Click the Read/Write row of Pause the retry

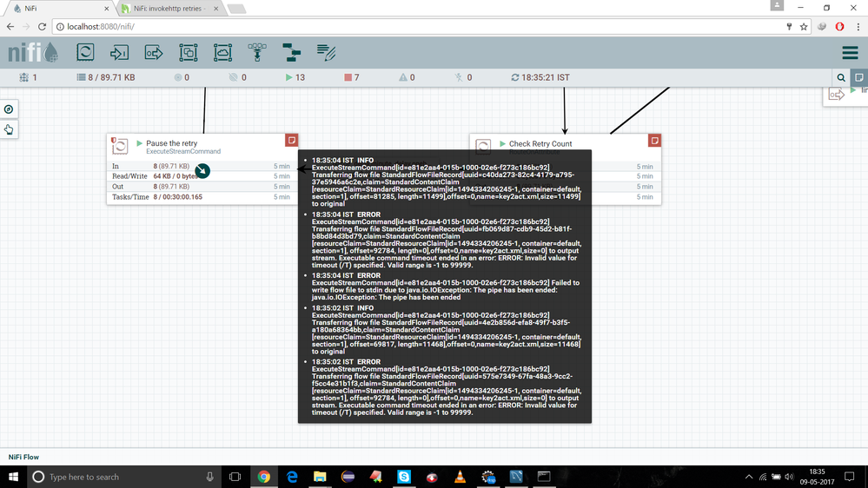tap(201, 176)
